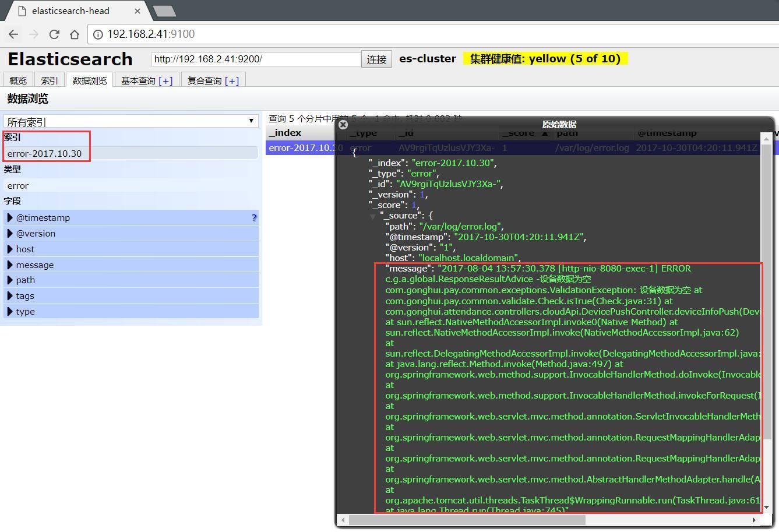This screenshot has height=532, width=779.
Task: Click the 连接 connect button
Action: point(377,59)
